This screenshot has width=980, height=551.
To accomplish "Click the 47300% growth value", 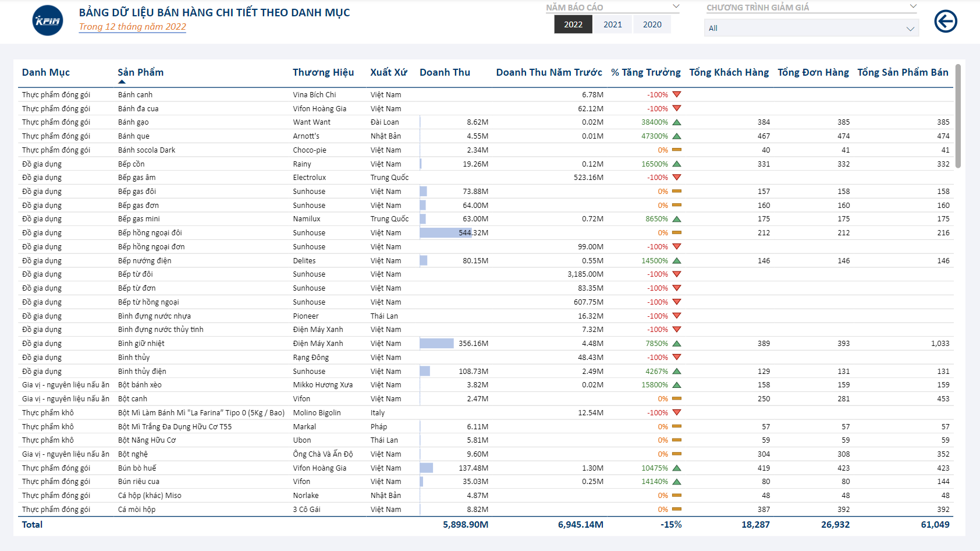I will (655, 136).
